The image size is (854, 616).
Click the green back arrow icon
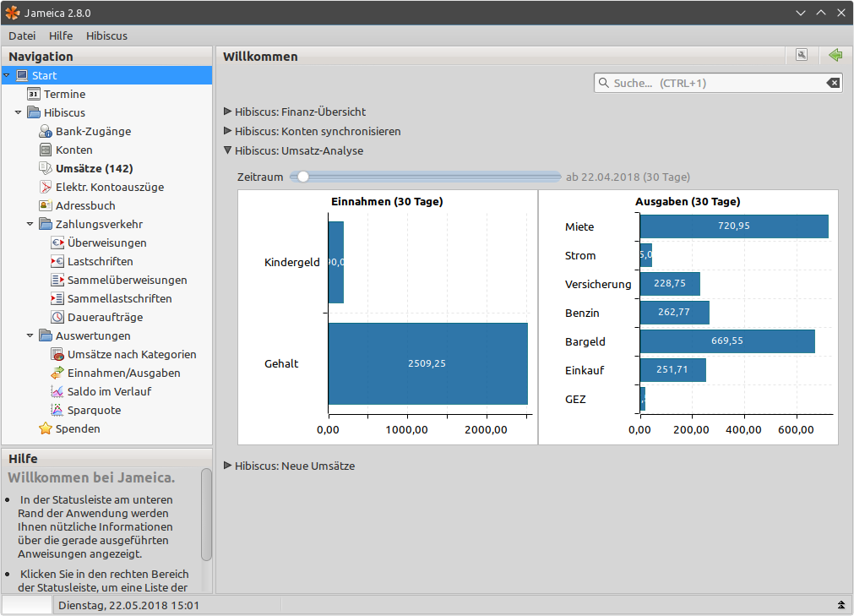(x=835, y=55)
